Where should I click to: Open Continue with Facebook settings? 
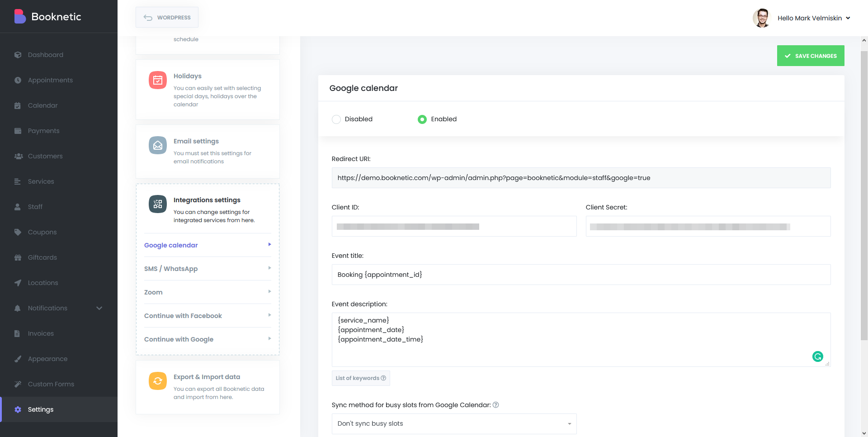pos(208,316)
